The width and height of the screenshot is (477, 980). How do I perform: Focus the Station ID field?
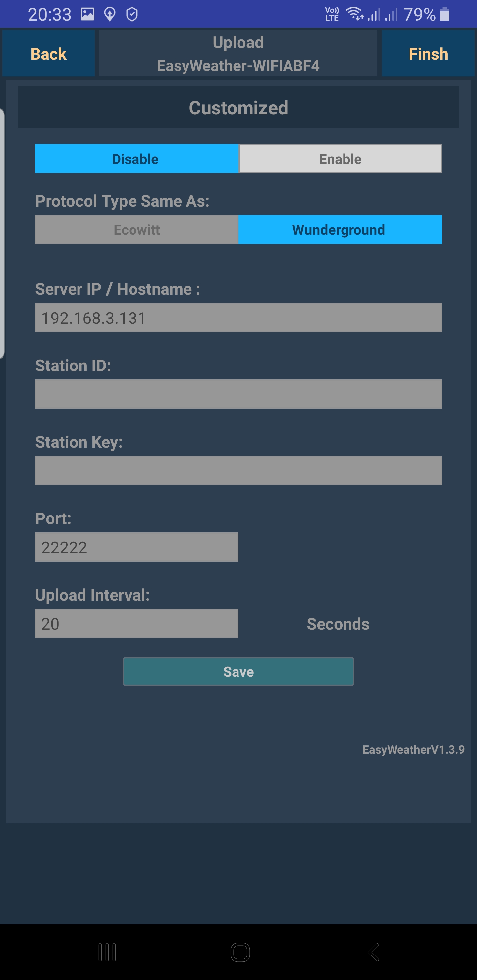(x=238, y=394)
